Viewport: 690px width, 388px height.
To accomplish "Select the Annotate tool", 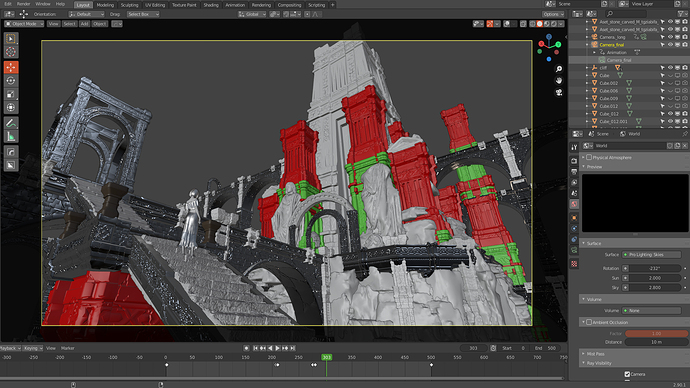I will [11, 123].
